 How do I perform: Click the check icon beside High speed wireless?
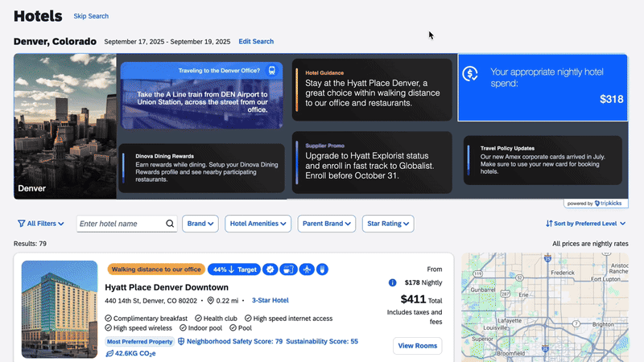108,328
